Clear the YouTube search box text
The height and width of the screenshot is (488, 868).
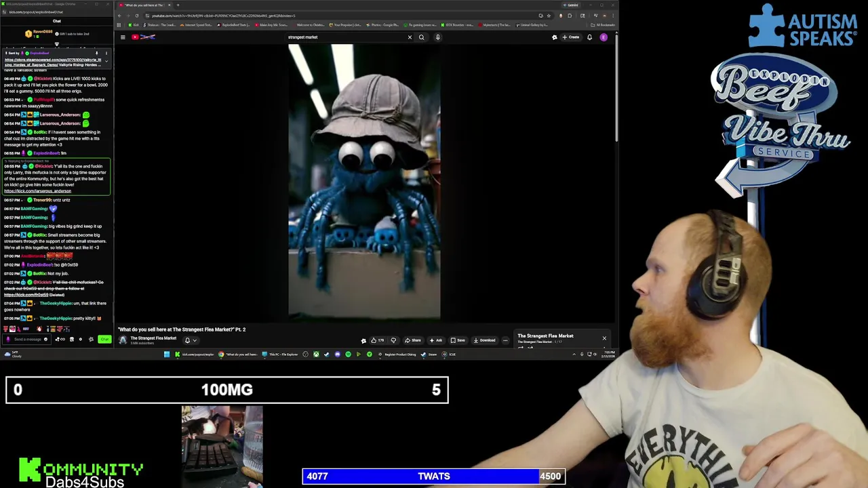coord(410,37)
